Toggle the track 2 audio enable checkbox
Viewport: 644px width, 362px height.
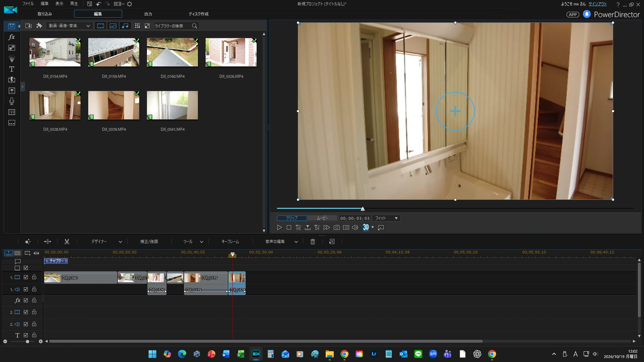(x=26, y=324)
